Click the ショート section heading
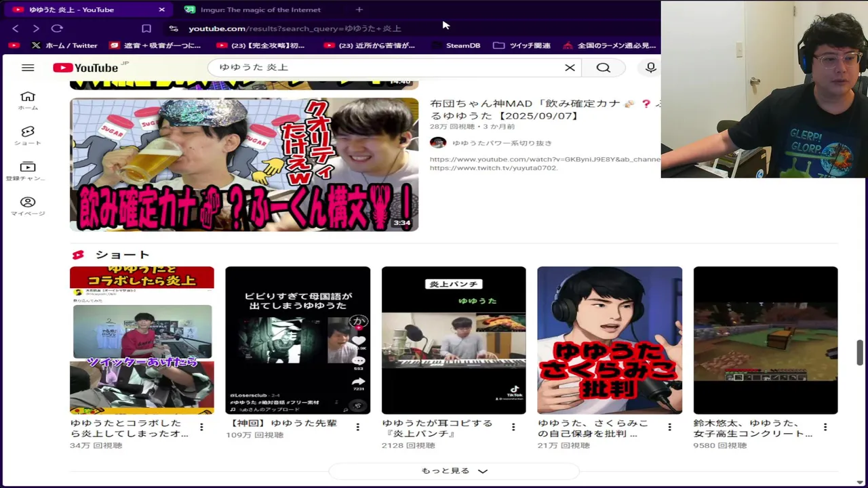868x488 pixels. pos(122,255)
